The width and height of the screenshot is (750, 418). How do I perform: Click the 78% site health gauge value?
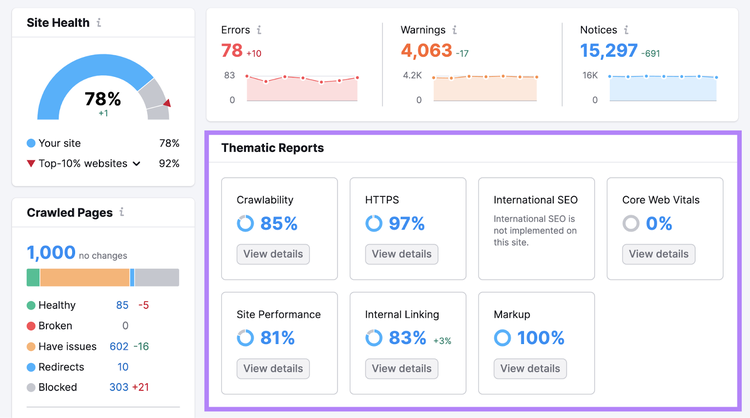click(103, 99)
